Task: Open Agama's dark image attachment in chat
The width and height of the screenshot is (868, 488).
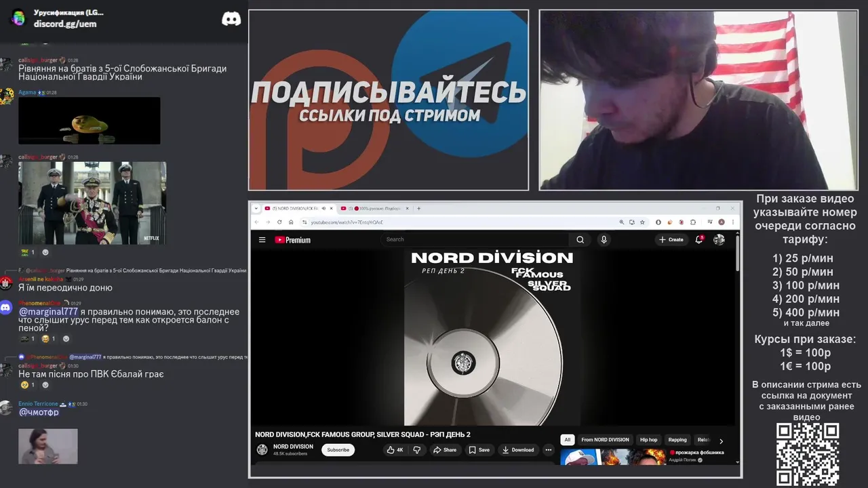Action: click(90, 121)
